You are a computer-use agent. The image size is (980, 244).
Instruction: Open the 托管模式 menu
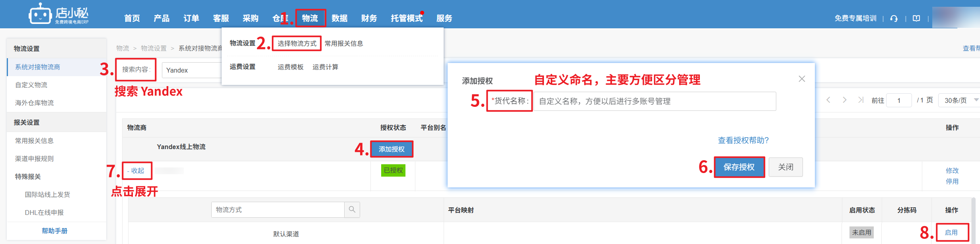(407, 18)
